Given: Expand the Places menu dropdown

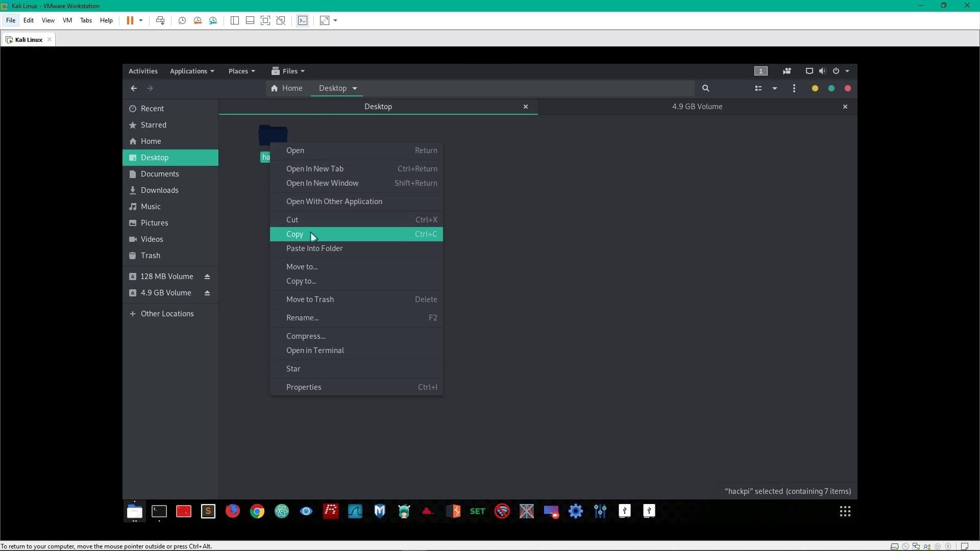Looking at the screenshot, I should click(241, 70).
